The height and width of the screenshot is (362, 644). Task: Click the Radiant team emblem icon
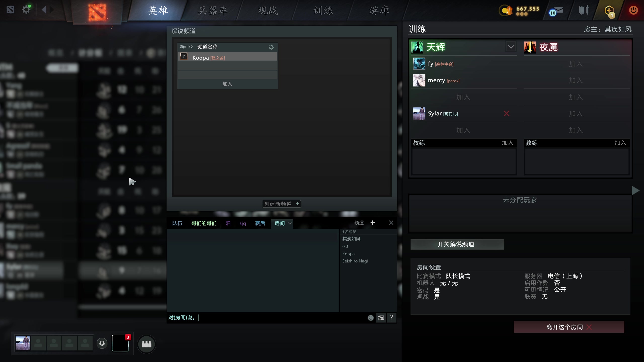pyautogui.click(x=417, y=47)
